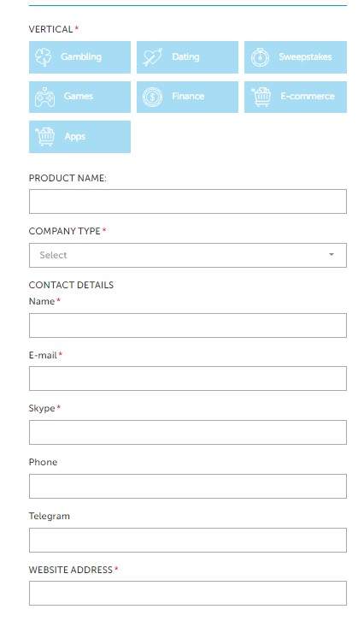This screenshot has width=364, height=627.
Task: Click the stopwatch Sweepstakes icon
Action: click(260, 57)
